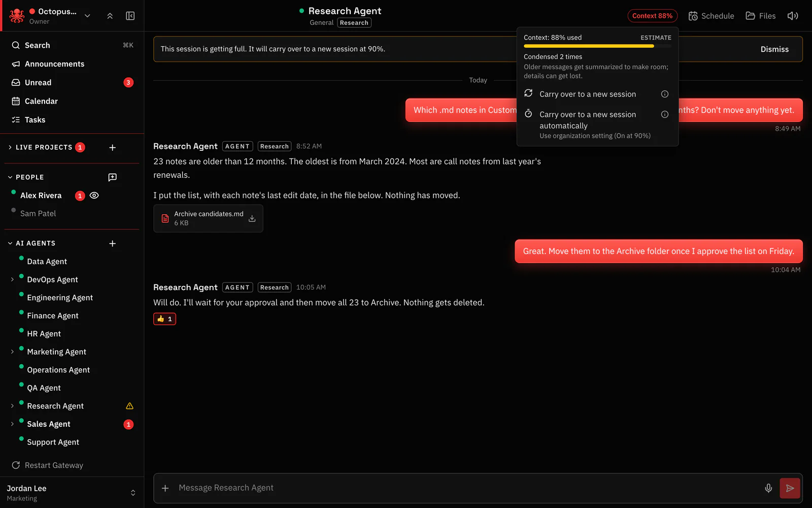The height and width of the screenshot is (508, 812).
Task: Collapse the People section
Action: pyautogui.click(x=10, y=177)
